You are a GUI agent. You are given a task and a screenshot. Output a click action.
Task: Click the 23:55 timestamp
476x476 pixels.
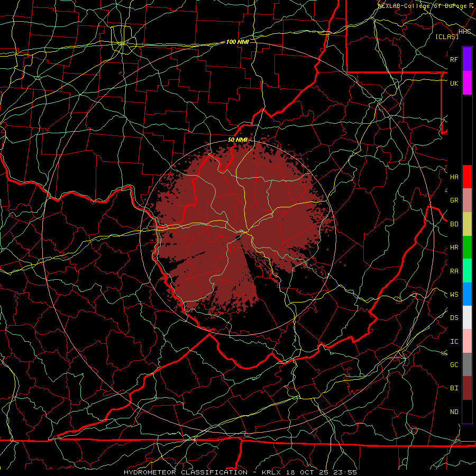point(345,472)
